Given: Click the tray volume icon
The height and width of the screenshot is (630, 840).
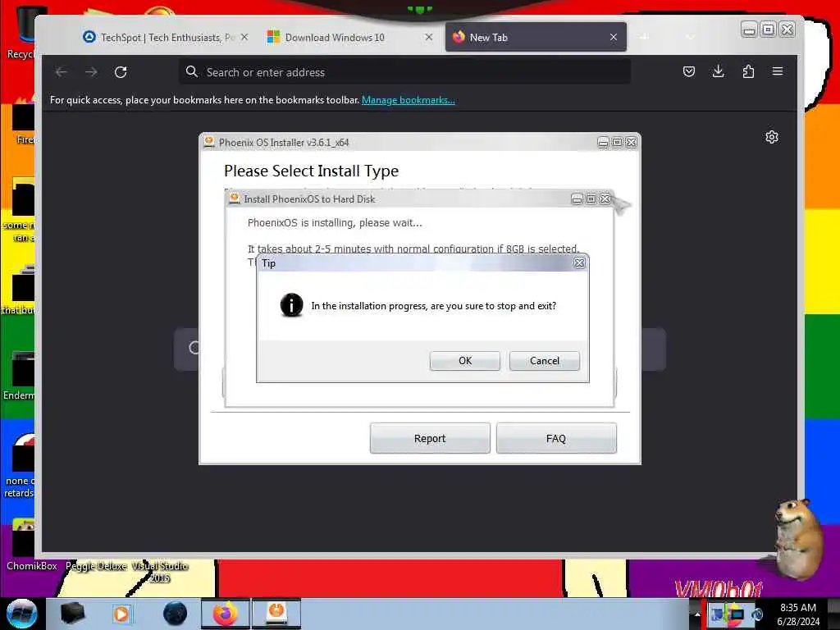Looking at the screenshot, I should [757, 614].
